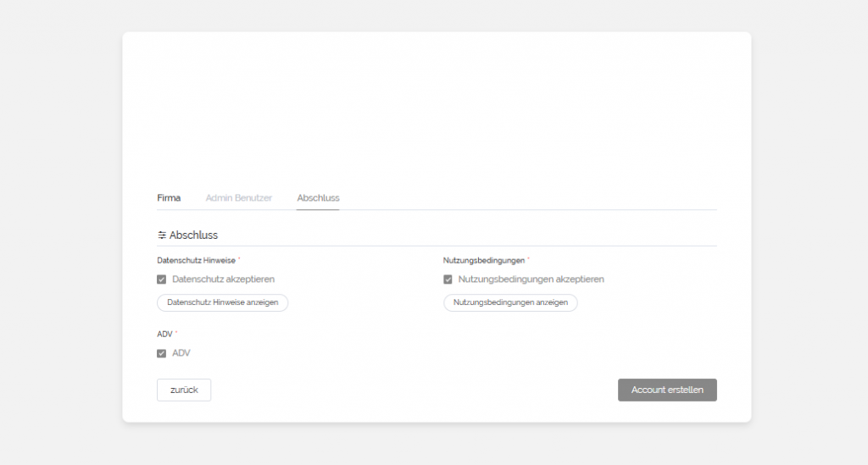Click the ADV field label above checkbox
Screen dimensions: 868x465
pyautogui.click(x=164, y=335)
